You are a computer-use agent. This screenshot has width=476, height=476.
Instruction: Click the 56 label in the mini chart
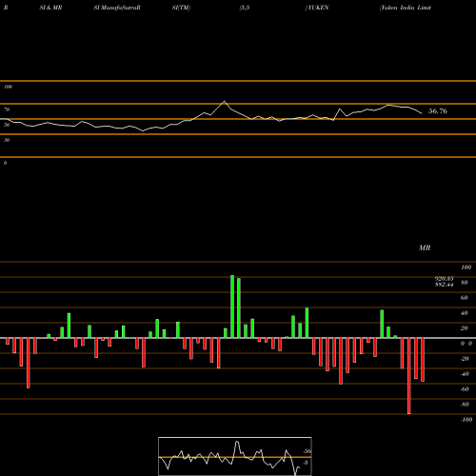pos(307,451)
